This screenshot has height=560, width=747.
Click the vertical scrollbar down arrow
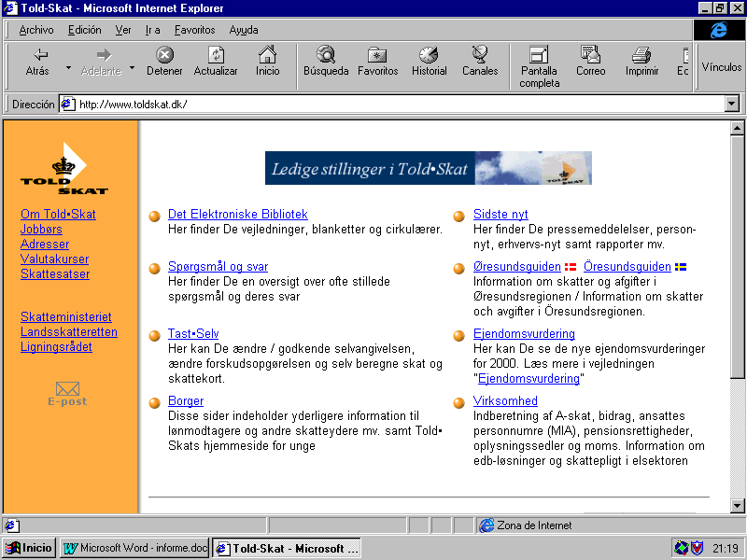click(x=737, y=506)
